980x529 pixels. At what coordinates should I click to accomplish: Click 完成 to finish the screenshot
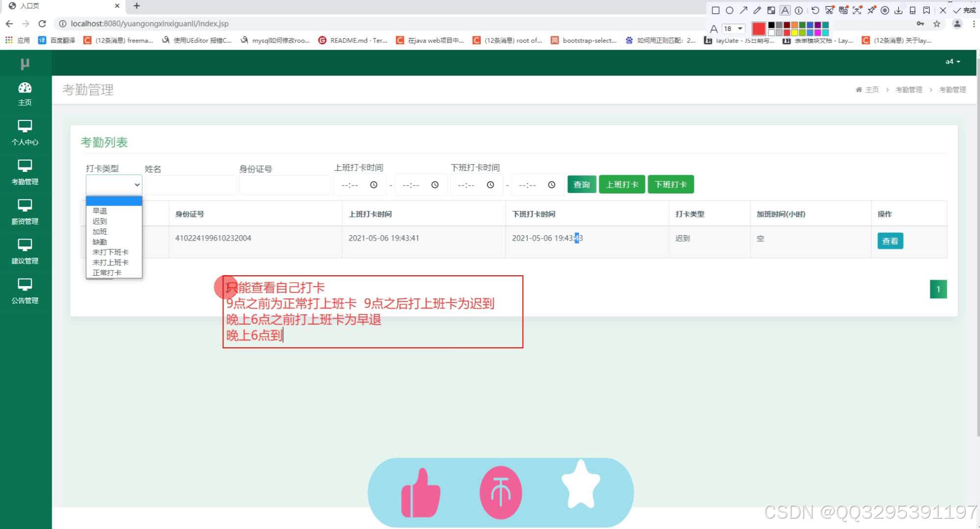[964, 10]
